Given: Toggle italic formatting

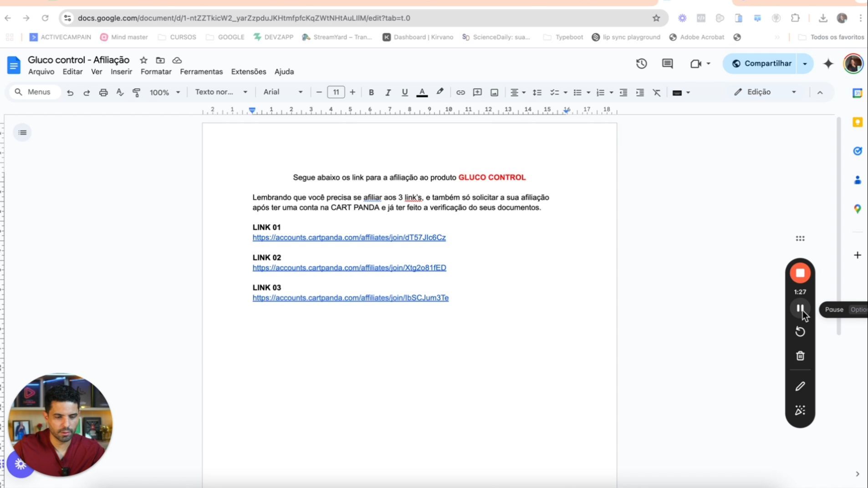Looking at the screenshot, I should 388,92.
